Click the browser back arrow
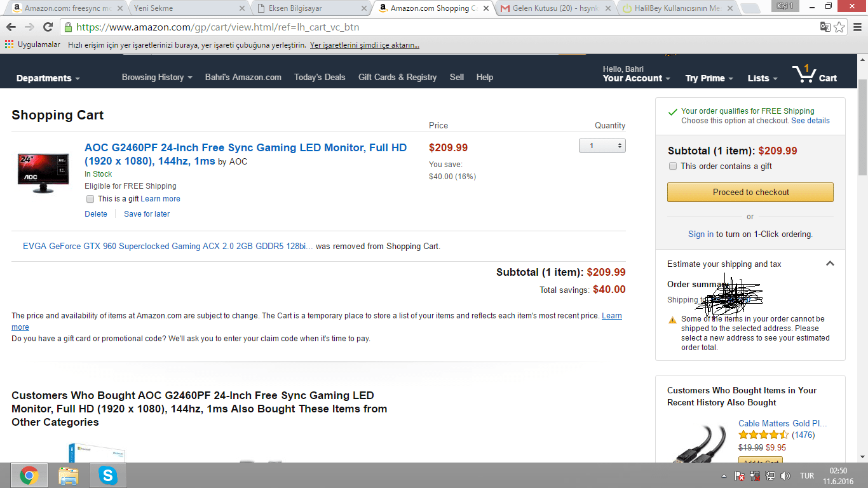 (x=11, y=27)
